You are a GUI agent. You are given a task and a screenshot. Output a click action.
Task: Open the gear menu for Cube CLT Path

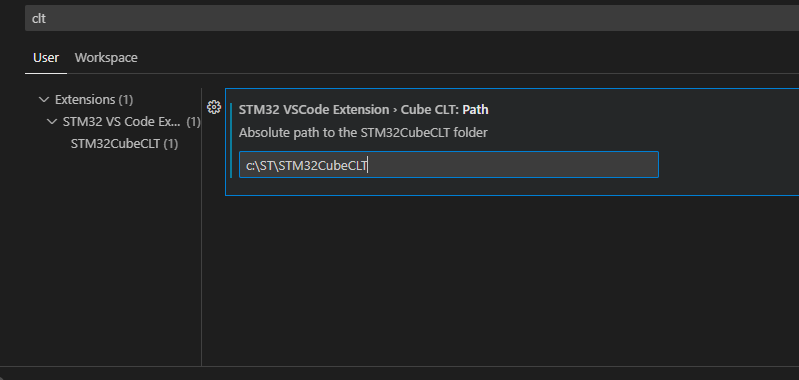[x=214, y=107]
